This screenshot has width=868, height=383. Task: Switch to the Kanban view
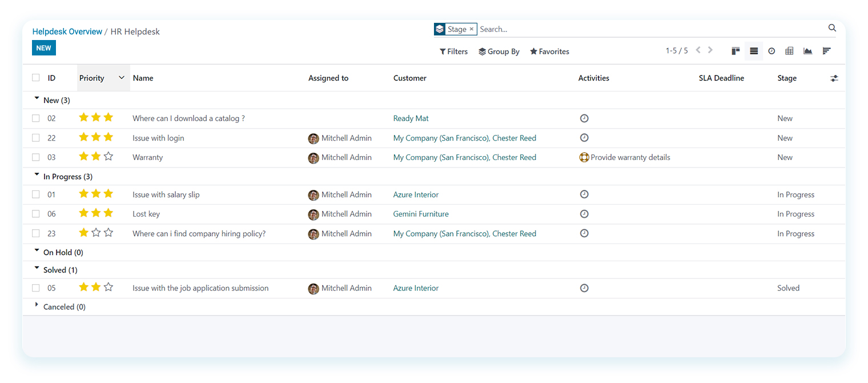tap(736, 51)
